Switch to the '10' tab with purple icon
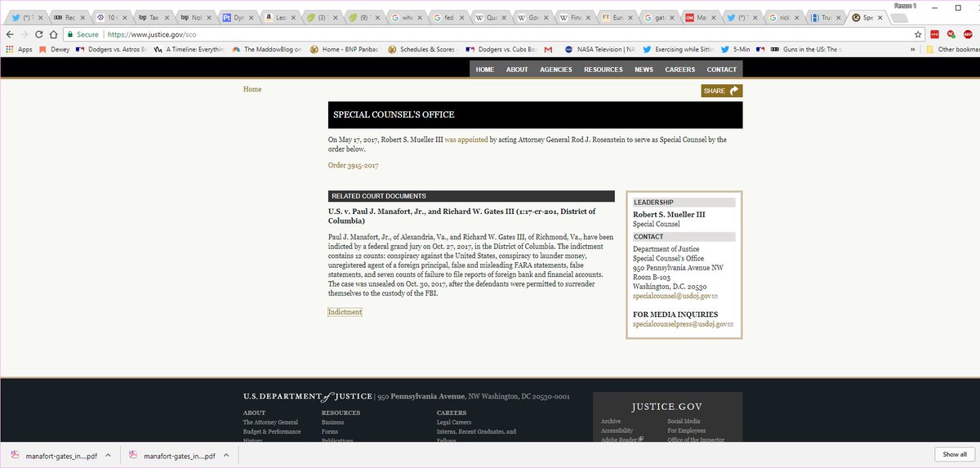Image resolution: width=980 pixels, height=468 pixels. (x=111, y=16)
